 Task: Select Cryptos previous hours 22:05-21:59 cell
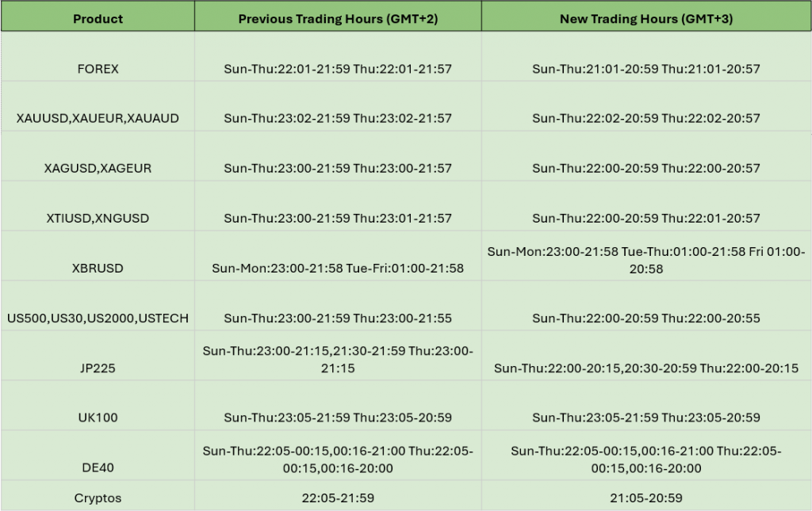[x=338, y=495]
